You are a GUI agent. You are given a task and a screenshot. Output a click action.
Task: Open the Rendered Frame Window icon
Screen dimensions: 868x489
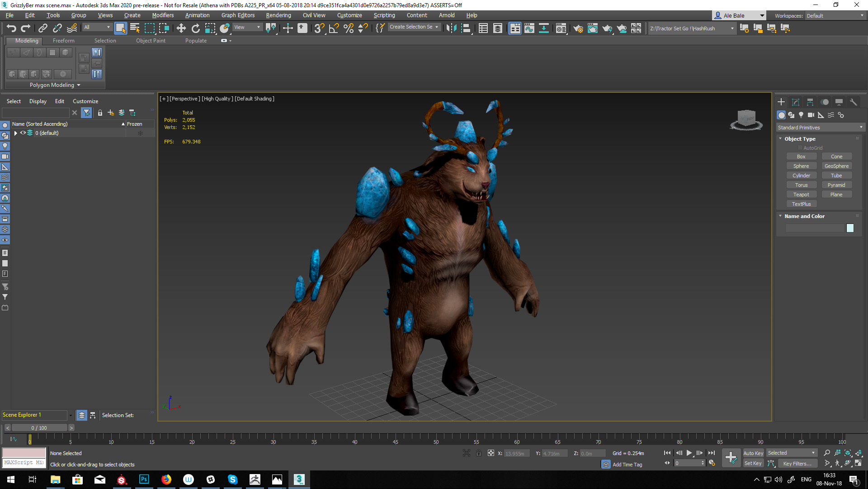(592, 28)
